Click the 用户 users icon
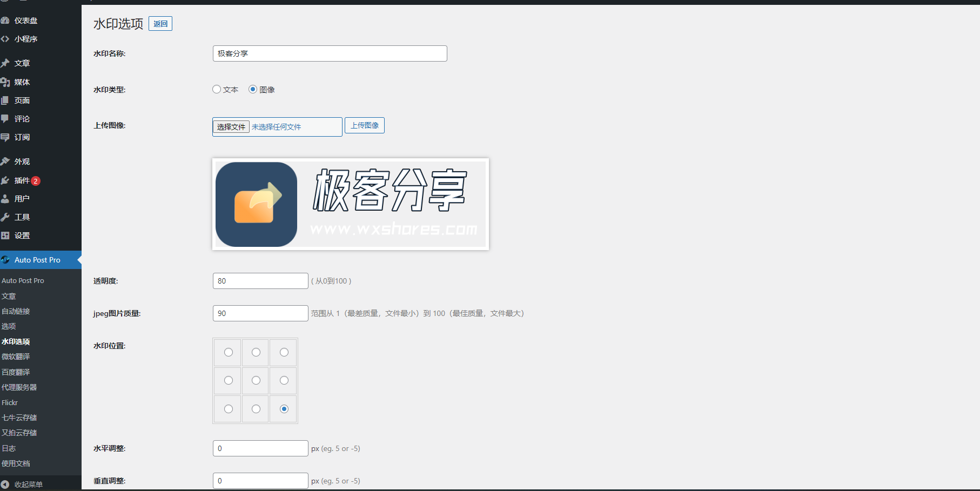The height and width of the screenshot is (491, 980). click(6, 198)
